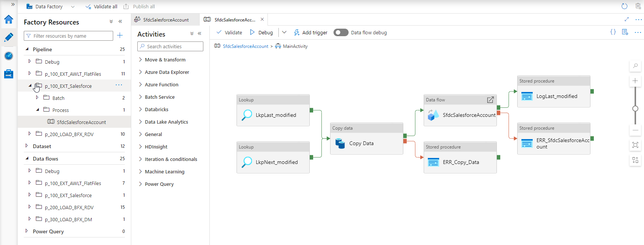Focus the Filter resources by name field

(x=68, y=36)
